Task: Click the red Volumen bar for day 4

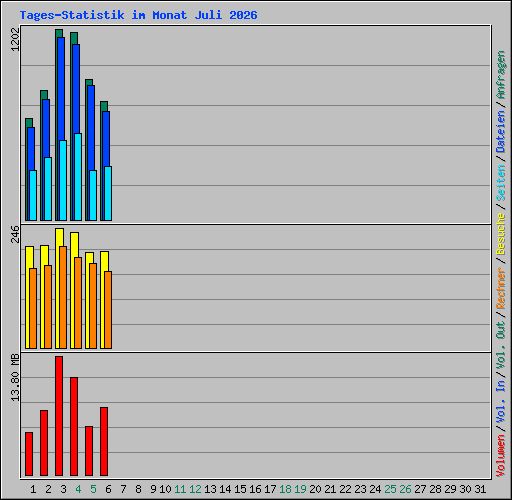Action: click(x=74, y=427)
